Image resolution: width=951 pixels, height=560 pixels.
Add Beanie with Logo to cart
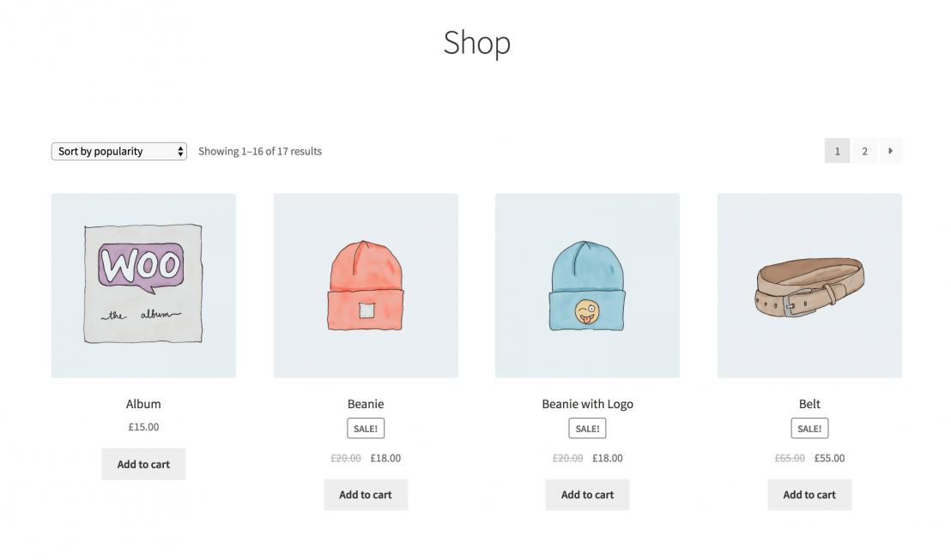point(587,495)
